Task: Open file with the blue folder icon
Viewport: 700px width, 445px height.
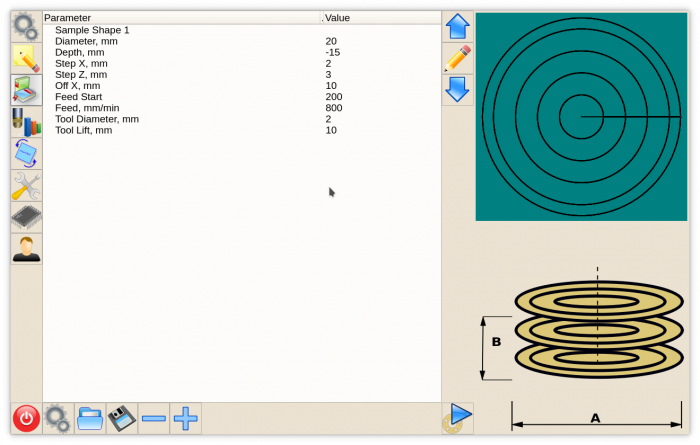Action: (x=90, y=418)
